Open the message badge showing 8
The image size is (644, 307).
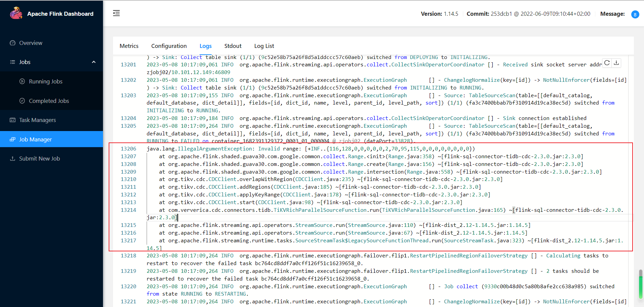635,14
